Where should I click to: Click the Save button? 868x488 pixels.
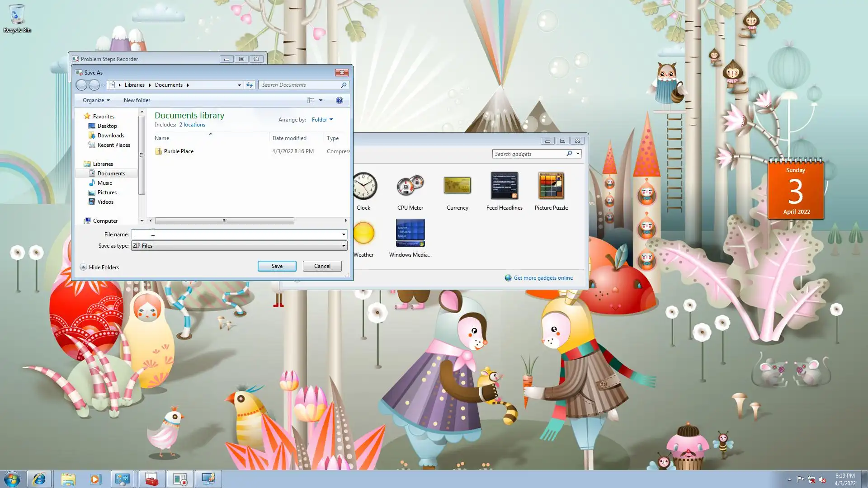pyautogui.click(x=277, y=266)
